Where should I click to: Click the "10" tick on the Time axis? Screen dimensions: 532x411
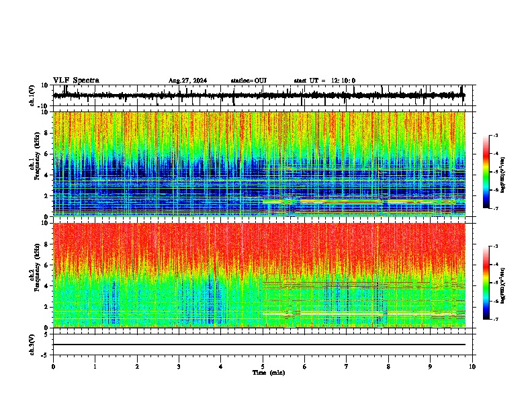(472, 367)
